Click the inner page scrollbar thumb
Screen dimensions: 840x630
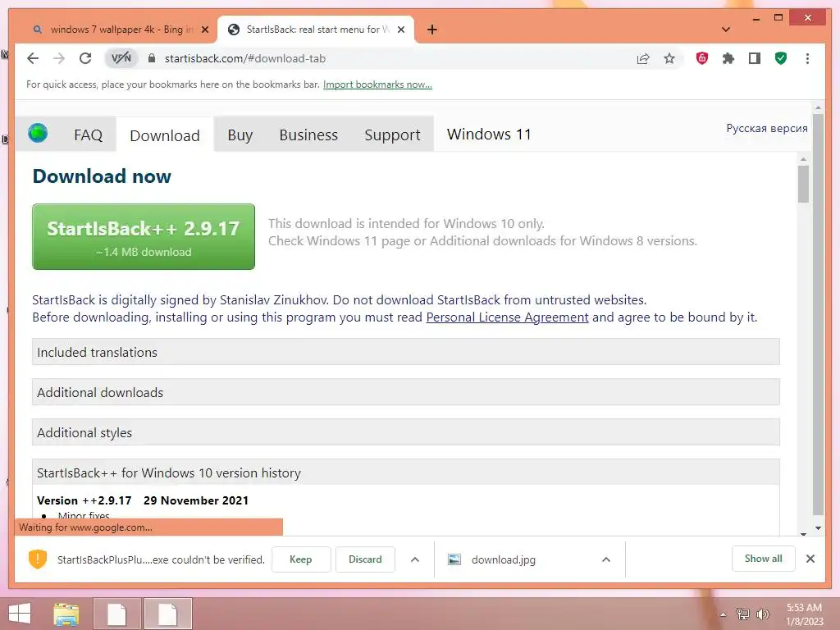pos(803,184)
